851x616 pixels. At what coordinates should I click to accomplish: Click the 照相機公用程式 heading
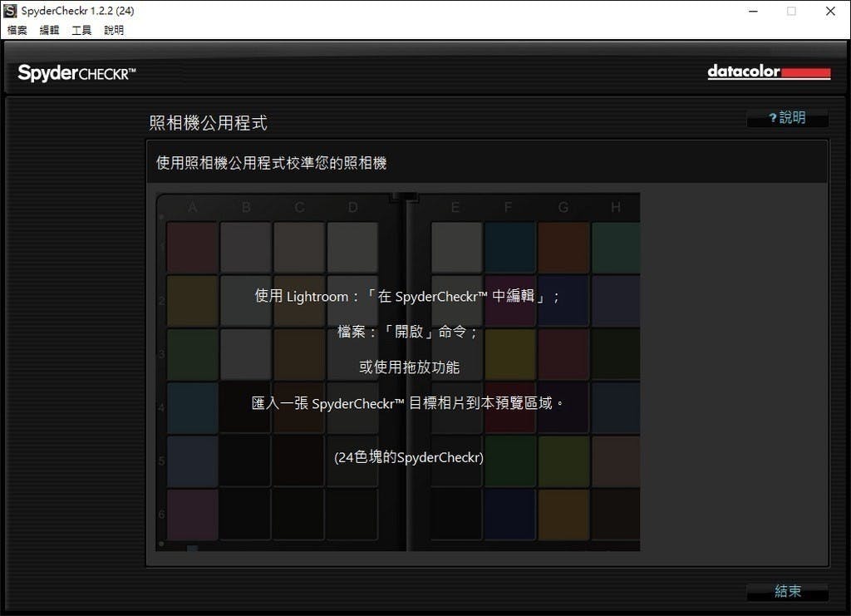coord(208,123)
